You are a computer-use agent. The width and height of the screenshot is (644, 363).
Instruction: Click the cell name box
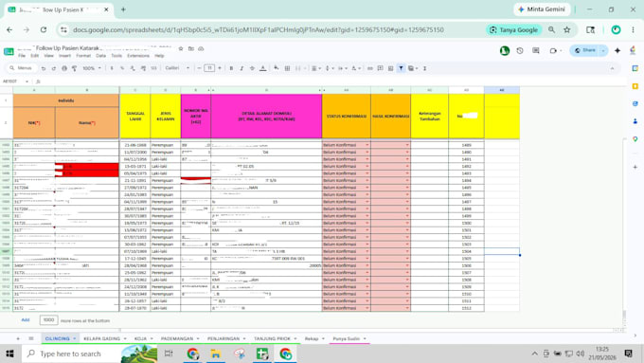coord(15,82)
